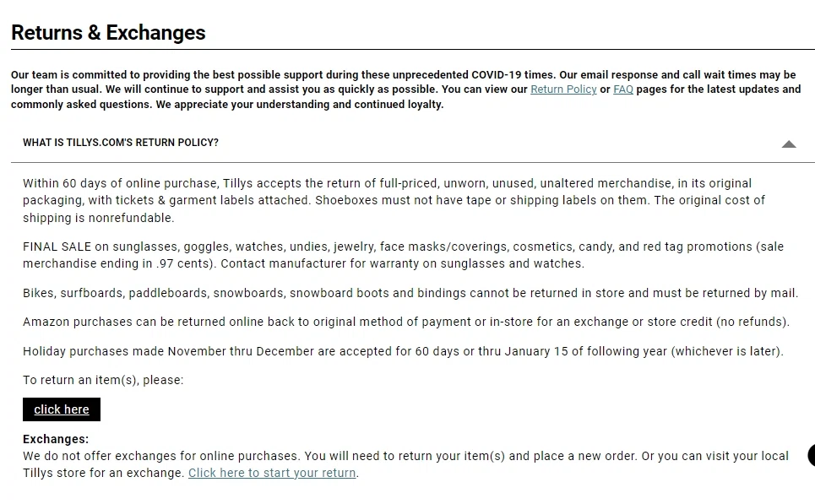Screen dimensions: 815x504
Task: Click 'Click here to start your return' link
Action: coord(272,473)
